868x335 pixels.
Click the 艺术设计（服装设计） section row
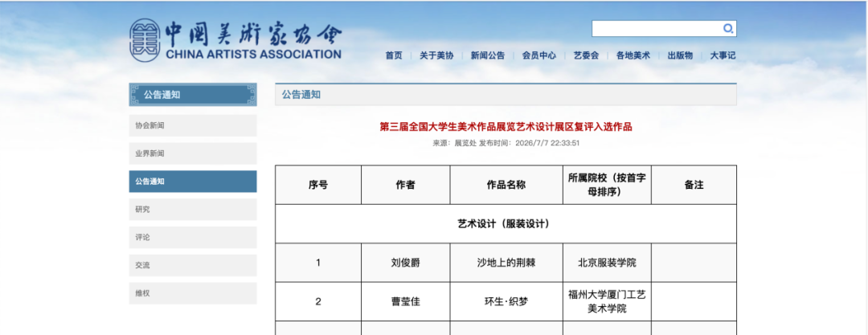point(506,223)
